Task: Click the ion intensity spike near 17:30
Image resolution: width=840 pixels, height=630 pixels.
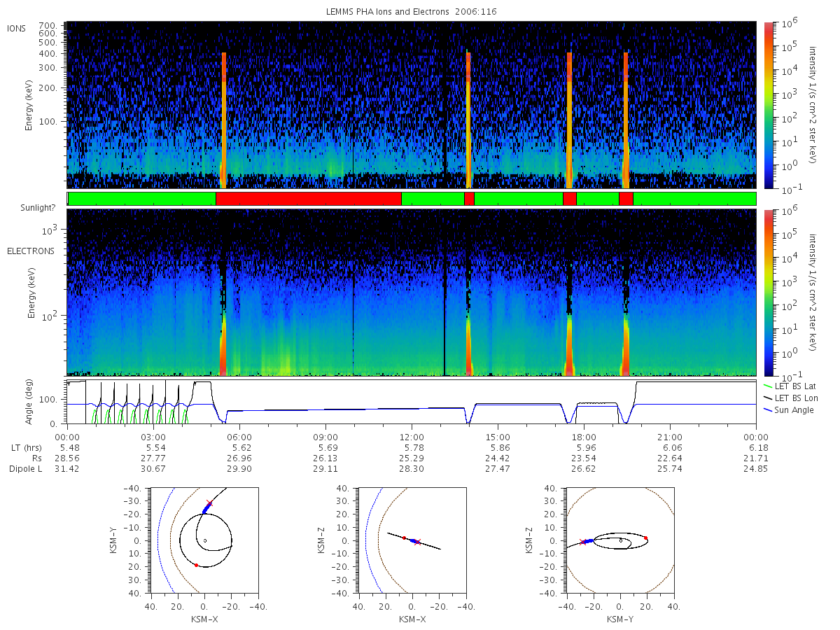Action: point(570,120)
